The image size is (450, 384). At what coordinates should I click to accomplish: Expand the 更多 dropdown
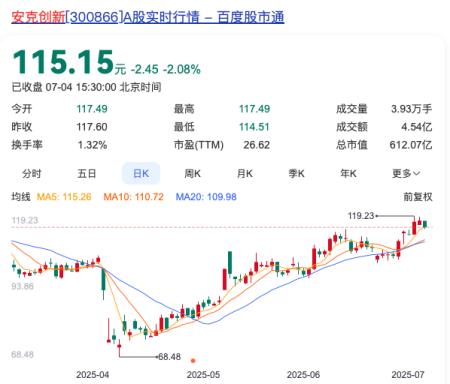(x=406, y=174)
